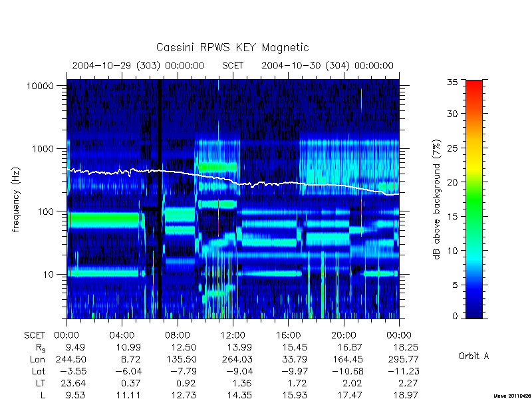
Task: Click the Rs value "9.49"
Action: point(75,348)
